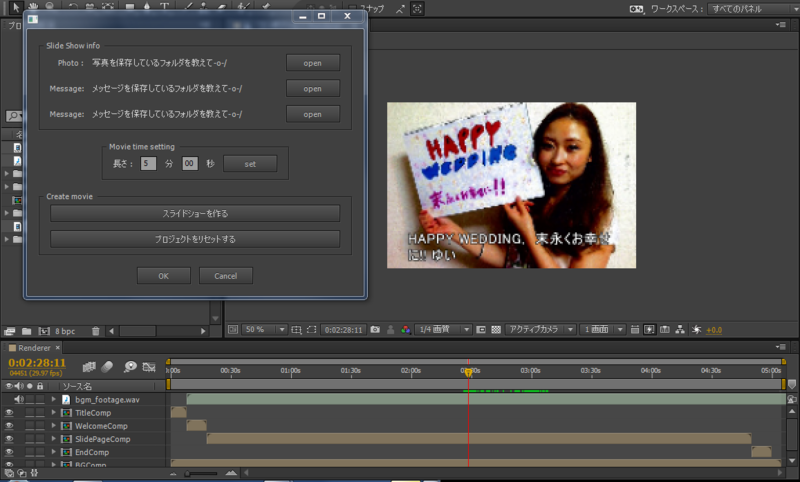Select the Renderer timeline tab

pyautogui.click(x=34, y=348)
